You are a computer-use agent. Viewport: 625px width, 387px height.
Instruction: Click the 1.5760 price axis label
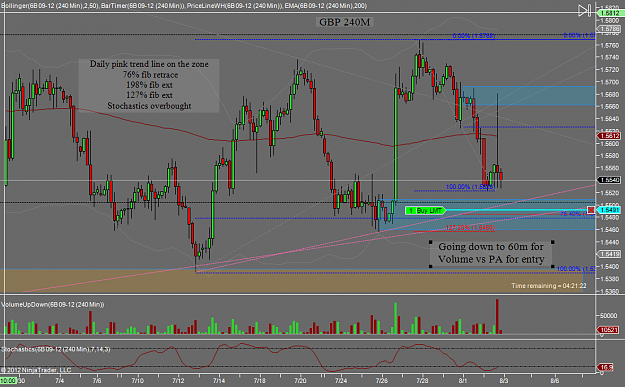point(610,45)
